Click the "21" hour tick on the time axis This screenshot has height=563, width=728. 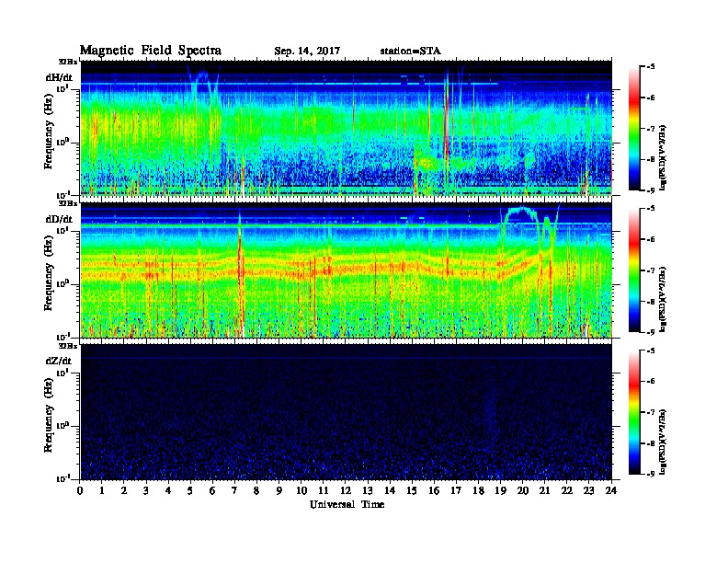click(544, 491)
